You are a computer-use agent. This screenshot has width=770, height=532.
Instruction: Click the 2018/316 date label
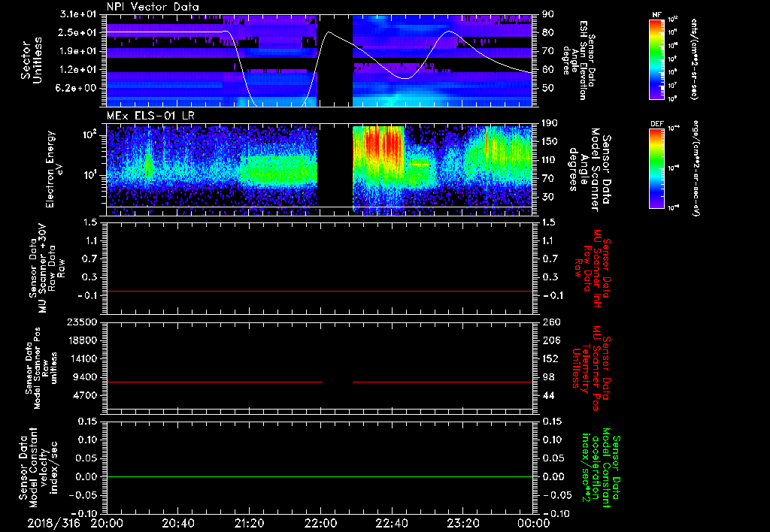point(53,523)
